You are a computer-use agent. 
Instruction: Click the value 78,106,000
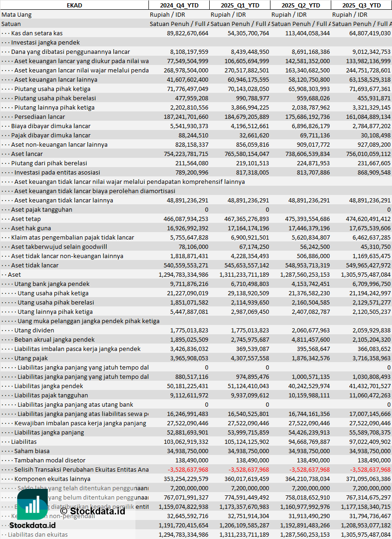(x=193, y=247)
